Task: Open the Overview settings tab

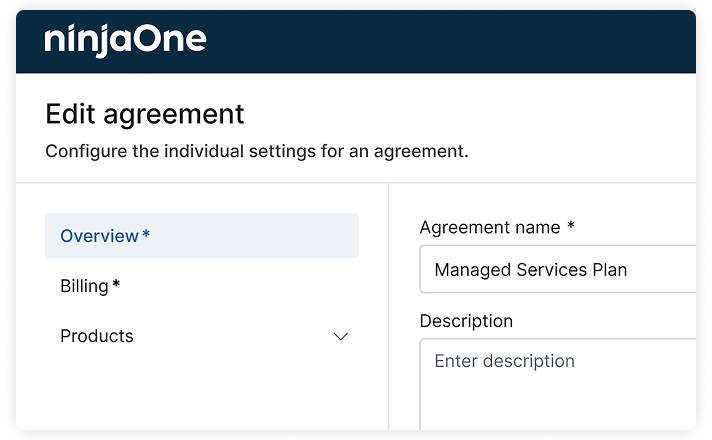Action: pos(100,236)
